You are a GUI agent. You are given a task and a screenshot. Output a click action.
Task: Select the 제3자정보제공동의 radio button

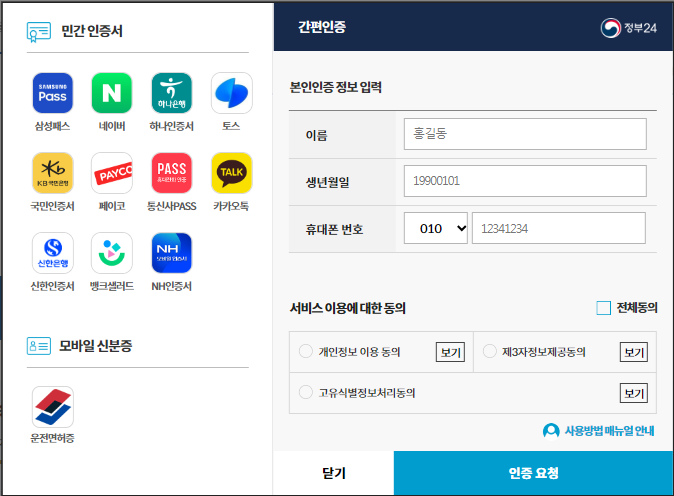point(489,351)
